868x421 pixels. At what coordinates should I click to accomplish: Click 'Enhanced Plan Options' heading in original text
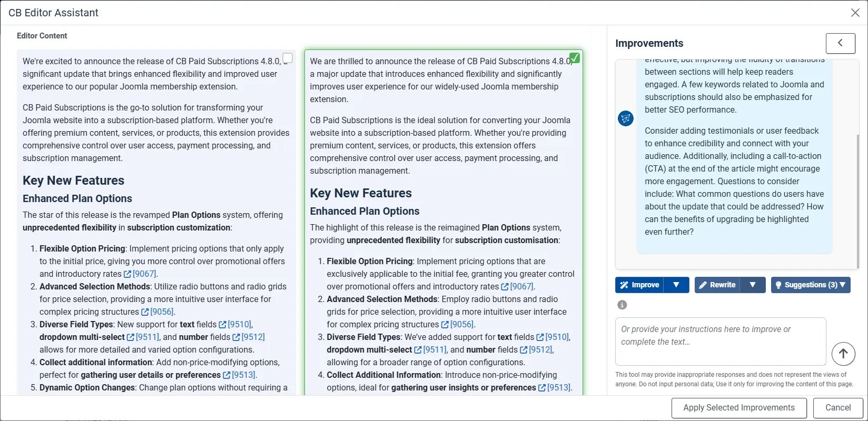click(77, 198)
